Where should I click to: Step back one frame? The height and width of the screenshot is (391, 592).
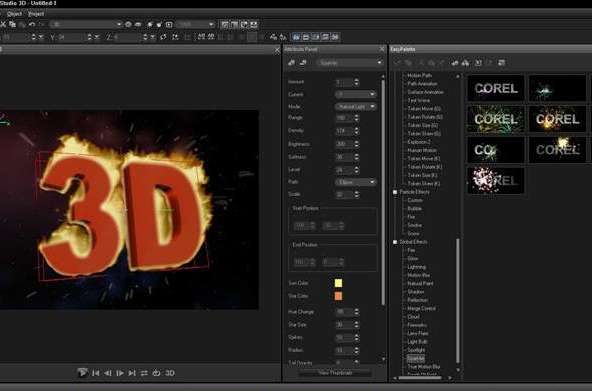[x=108, y=373]
